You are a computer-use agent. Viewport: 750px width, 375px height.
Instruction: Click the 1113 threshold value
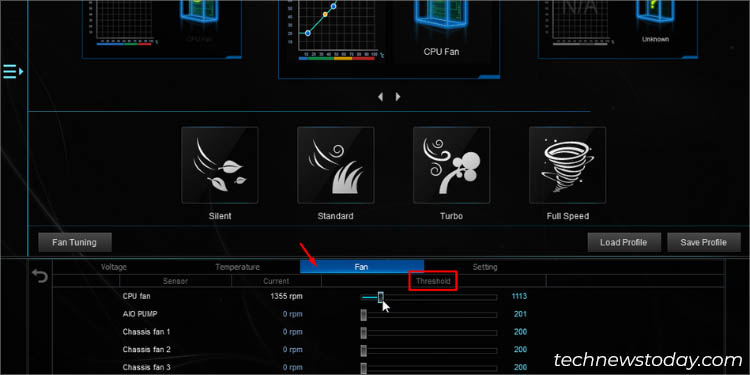[519, 297]
